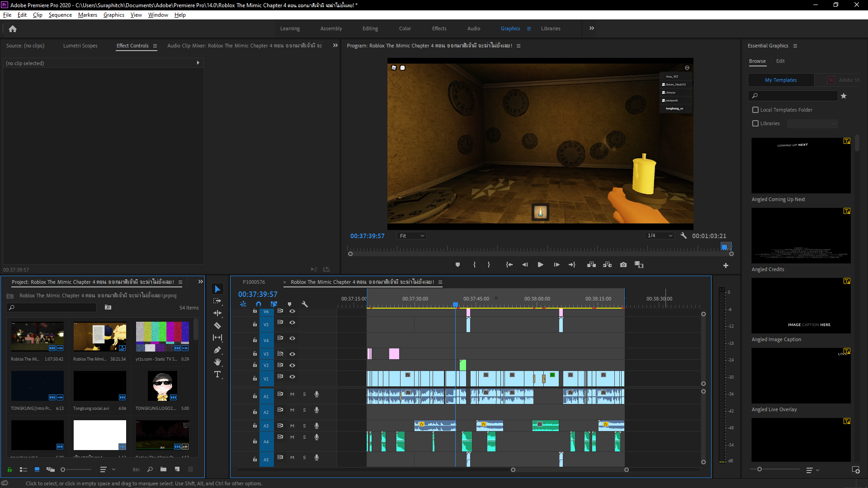Click the Lift button
The height and width of the screenshot is (488, 868).
[591, 265]
